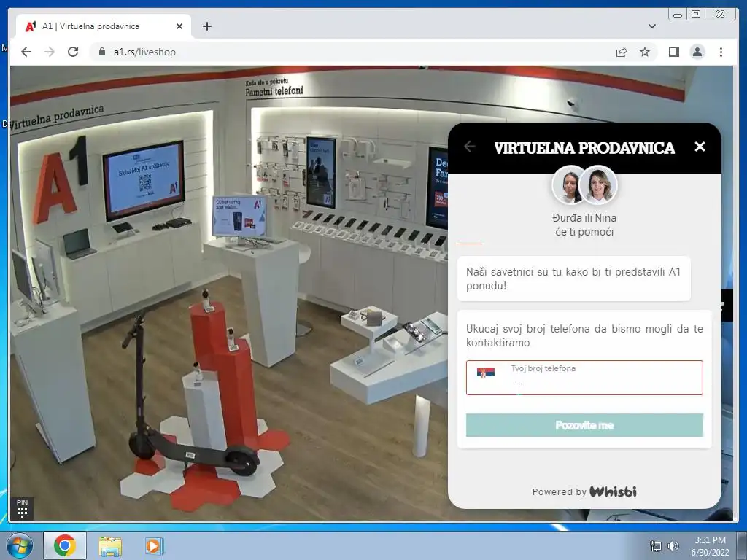Image resolution: width=747 pixels, height=560 pixels.
Task: Open Chrome side panel icon
Action: 673,52
